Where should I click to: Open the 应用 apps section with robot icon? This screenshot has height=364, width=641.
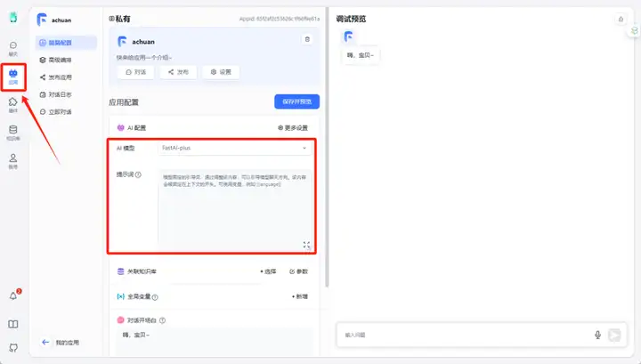[x=13, y=77]
